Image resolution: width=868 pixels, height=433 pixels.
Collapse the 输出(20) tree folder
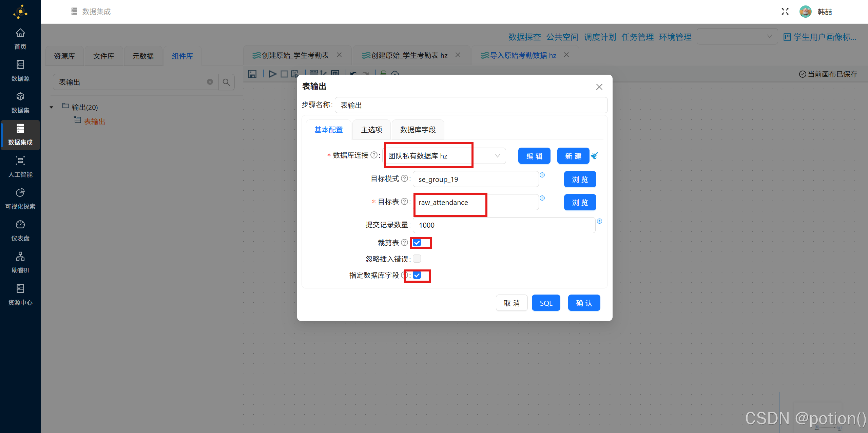click(52, 107)
